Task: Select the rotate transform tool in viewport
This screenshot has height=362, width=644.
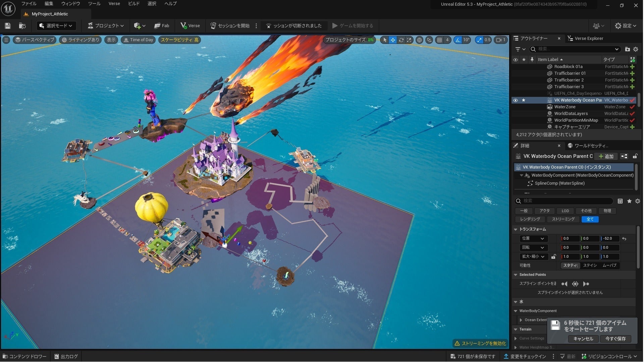Action: pos(401,40)
